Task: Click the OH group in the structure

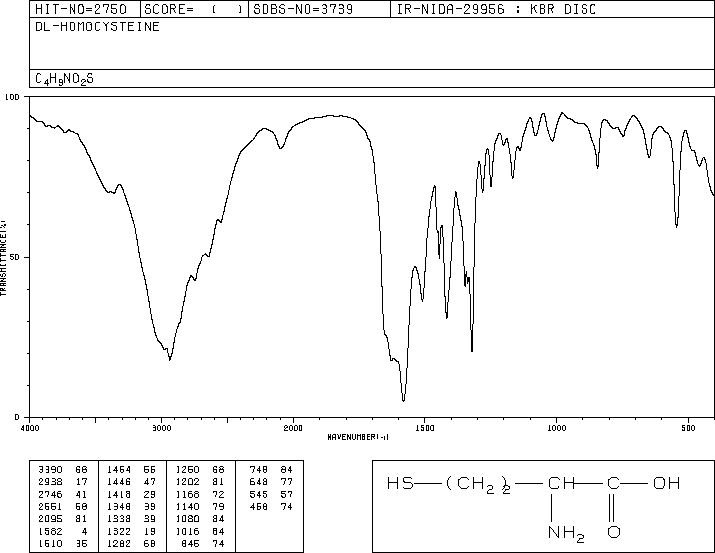Action: click(x=666, y=483)
